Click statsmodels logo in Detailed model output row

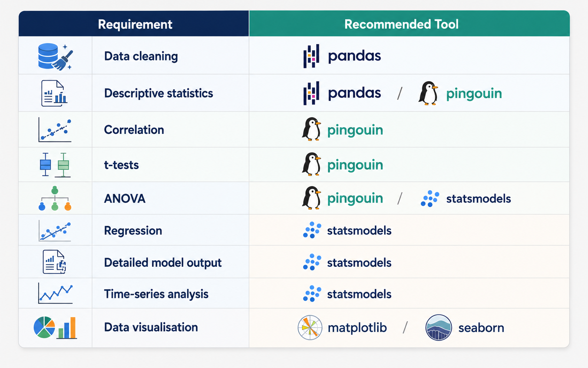click(x=312, y=262)
